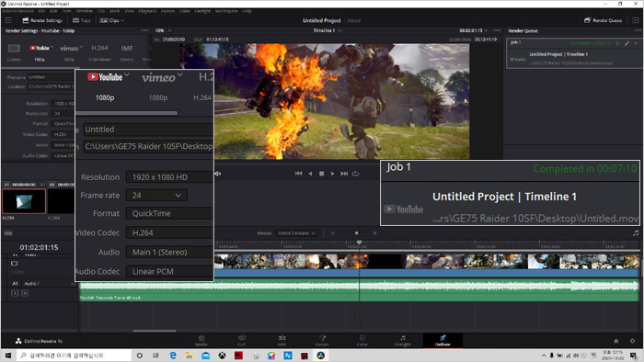
Task: Edit Job 1 with the pencil icon
Action: pyautogui.click(x=627, y=43)
